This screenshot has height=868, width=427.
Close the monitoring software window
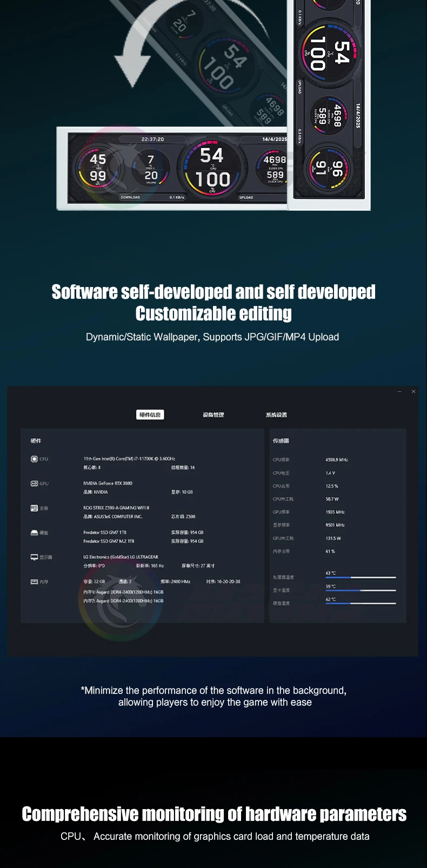tap(413, 391)
